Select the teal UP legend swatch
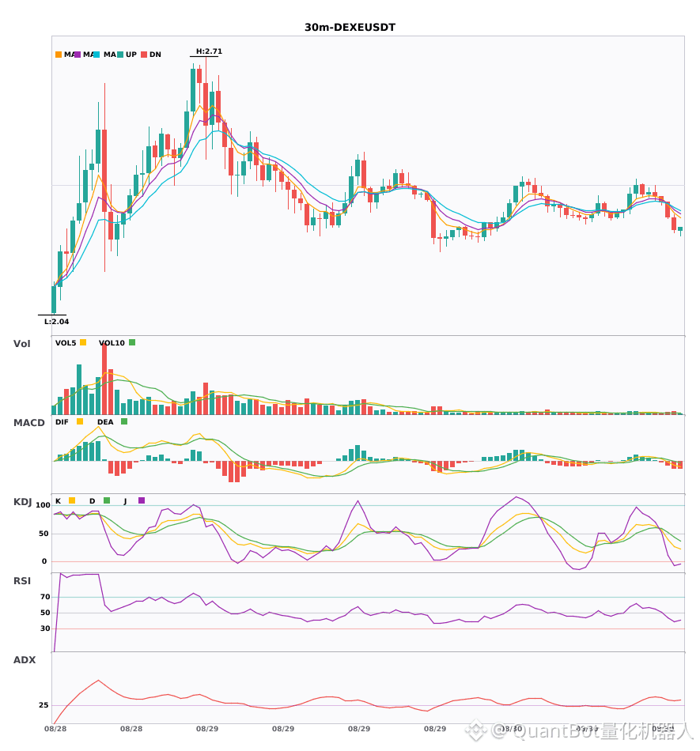The width and height of the screenshot is (700, 751). (x=120, y=55)
